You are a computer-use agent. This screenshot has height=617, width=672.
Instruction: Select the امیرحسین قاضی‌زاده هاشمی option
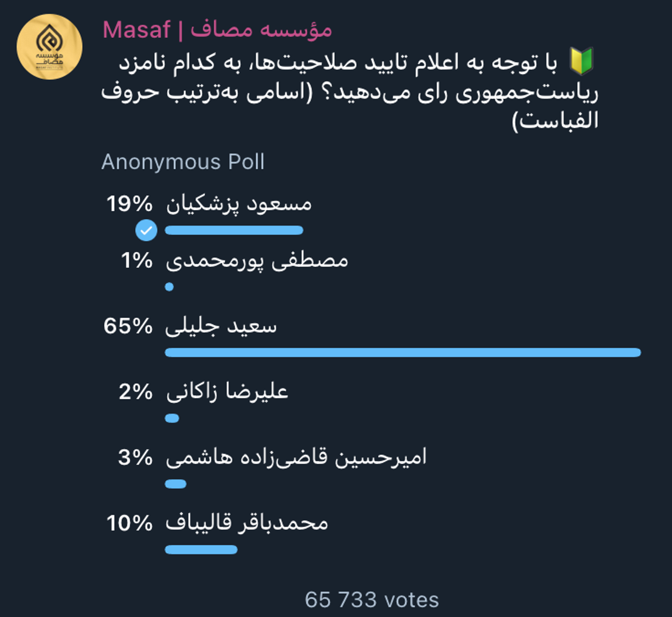pyautogui.click(x=296, y=457)
